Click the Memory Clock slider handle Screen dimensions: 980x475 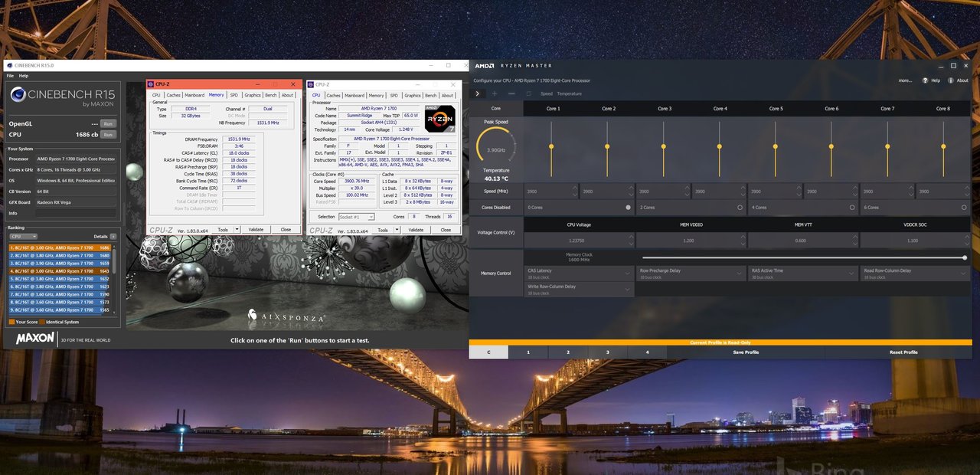(x=965, y=257)
